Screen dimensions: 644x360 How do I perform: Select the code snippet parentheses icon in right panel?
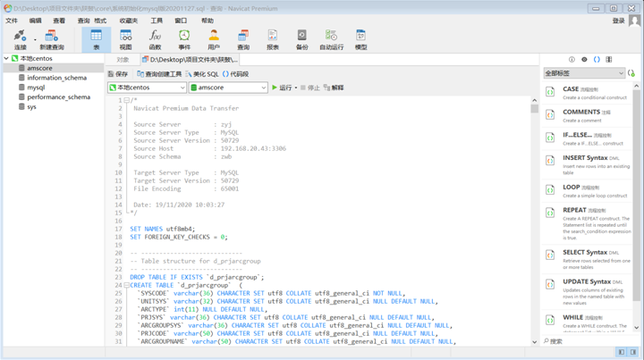[x=597, y=60]
